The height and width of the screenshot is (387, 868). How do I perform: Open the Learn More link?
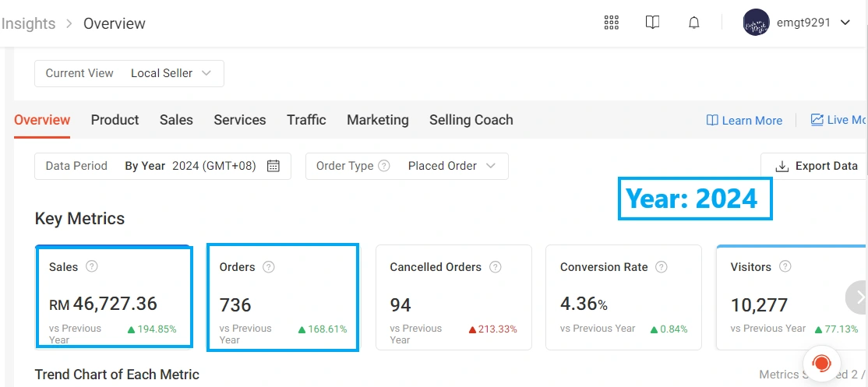[744, 120]
